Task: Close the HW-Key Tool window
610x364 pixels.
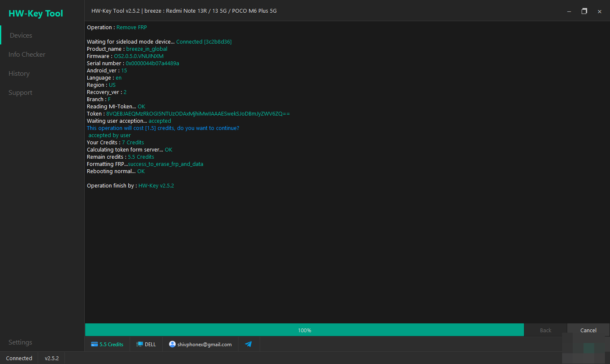Action: click(x=599, y=11)
